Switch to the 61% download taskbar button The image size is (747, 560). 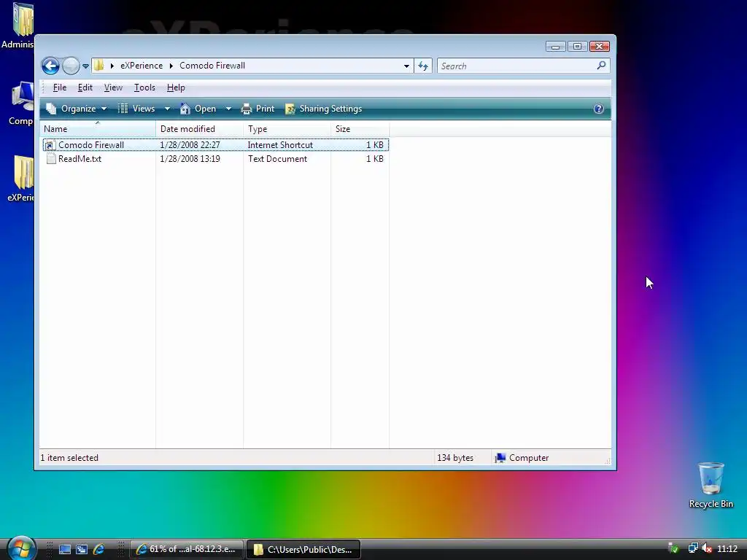pos(187,549)
